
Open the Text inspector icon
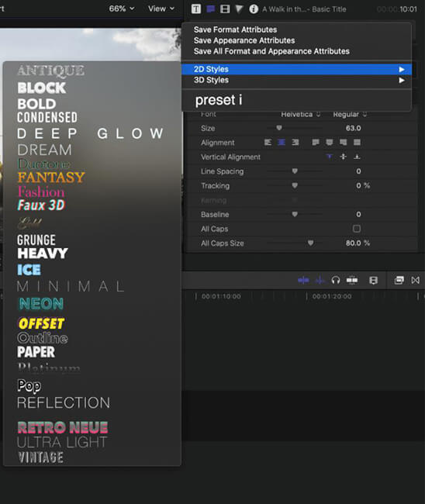click(x=195, y=9)
